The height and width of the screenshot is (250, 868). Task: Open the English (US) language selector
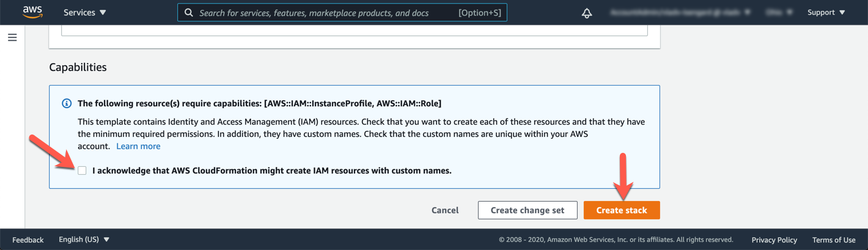tap(84, 240)
